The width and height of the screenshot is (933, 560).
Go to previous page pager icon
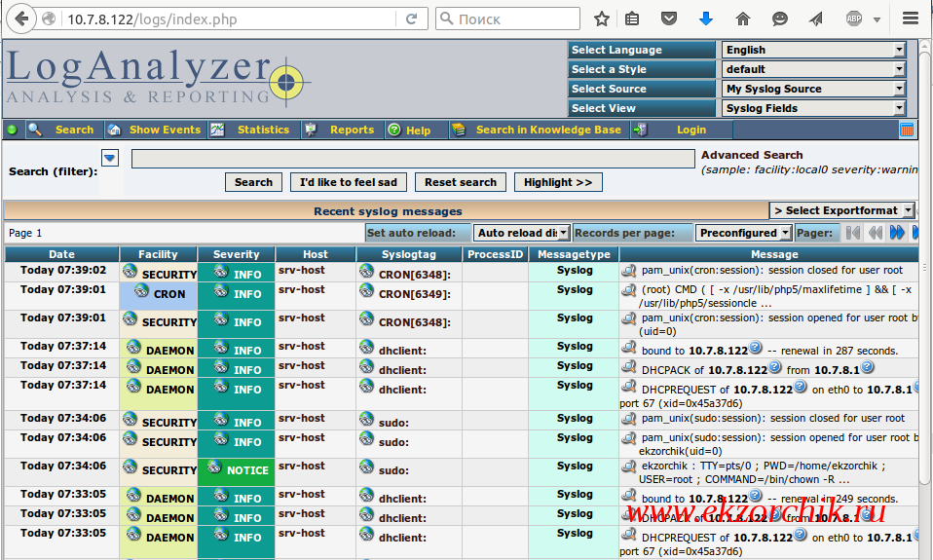[876, 233]
